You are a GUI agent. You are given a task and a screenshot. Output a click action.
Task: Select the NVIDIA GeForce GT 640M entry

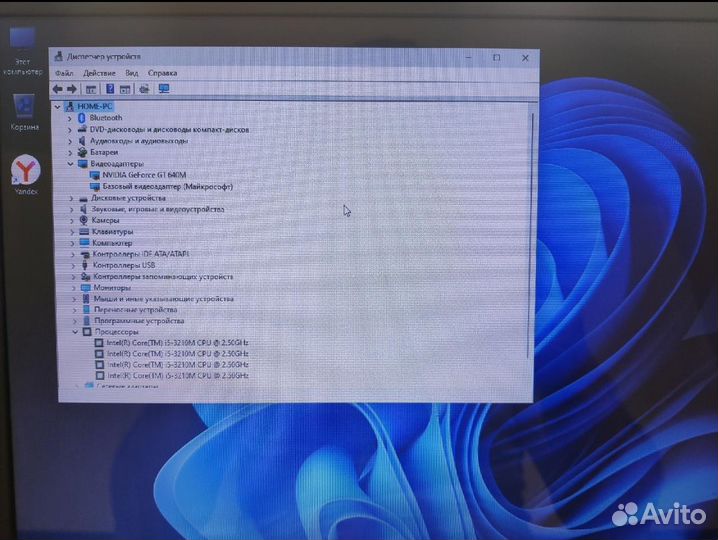[x=144, y=175]
